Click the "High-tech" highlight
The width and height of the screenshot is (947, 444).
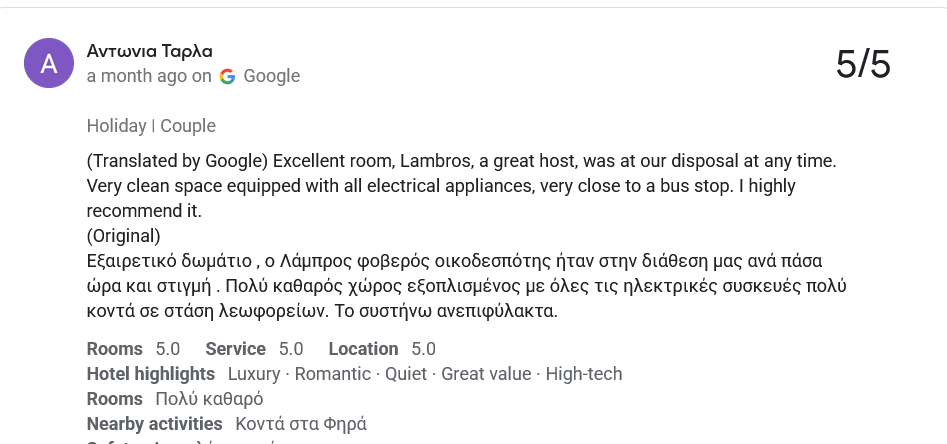(x=584, y=374)
